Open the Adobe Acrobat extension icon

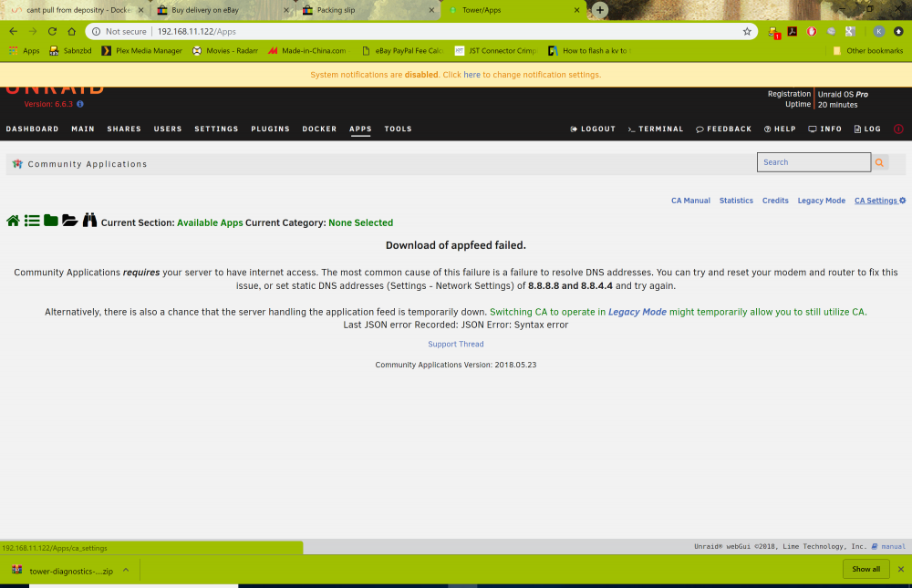tap(793, 31)
